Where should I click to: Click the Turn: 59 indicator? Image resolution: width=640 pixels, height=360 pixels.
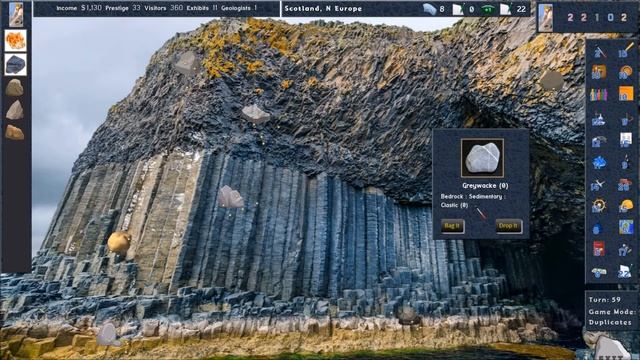pos(605,300)
